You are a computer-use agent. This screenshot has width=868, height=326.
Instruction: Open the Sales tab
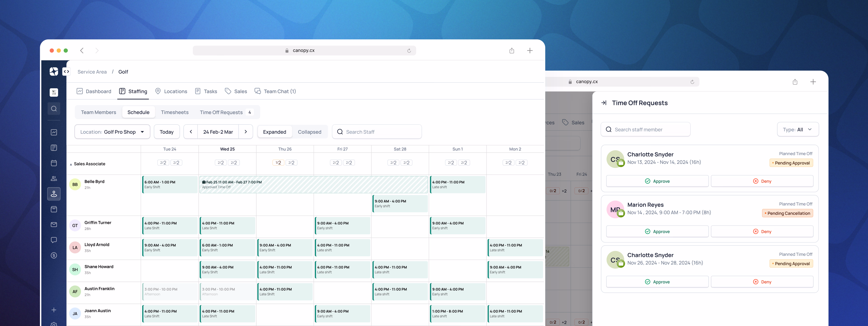pos(236,91)
